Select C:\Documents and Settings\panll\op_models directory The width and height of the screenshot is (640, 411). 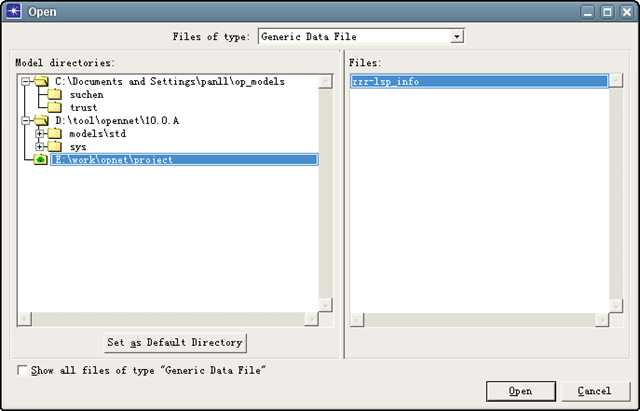(x=170, y=82)
